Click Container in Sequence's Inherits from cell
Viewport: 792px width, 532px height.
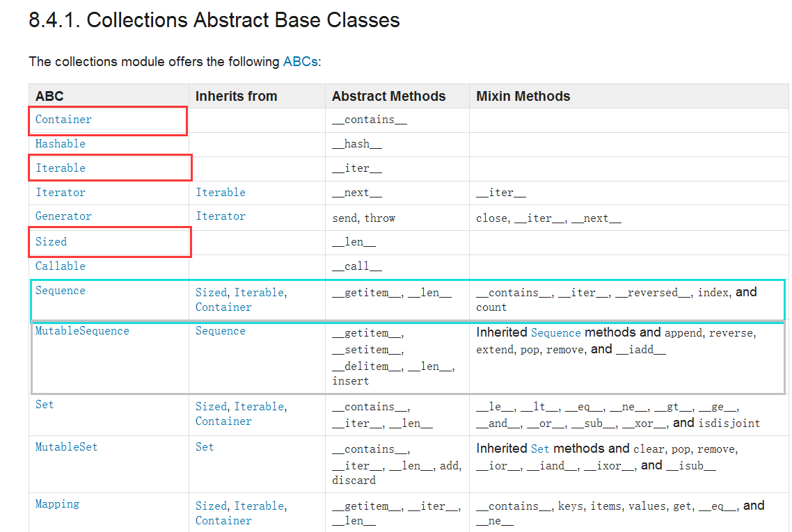point(223,307)
